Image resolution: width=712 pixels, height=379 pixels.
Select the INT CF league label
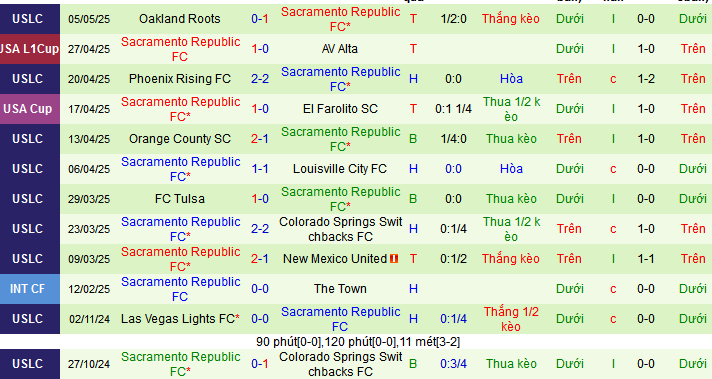pyautogui.click(x=30, y=289)
